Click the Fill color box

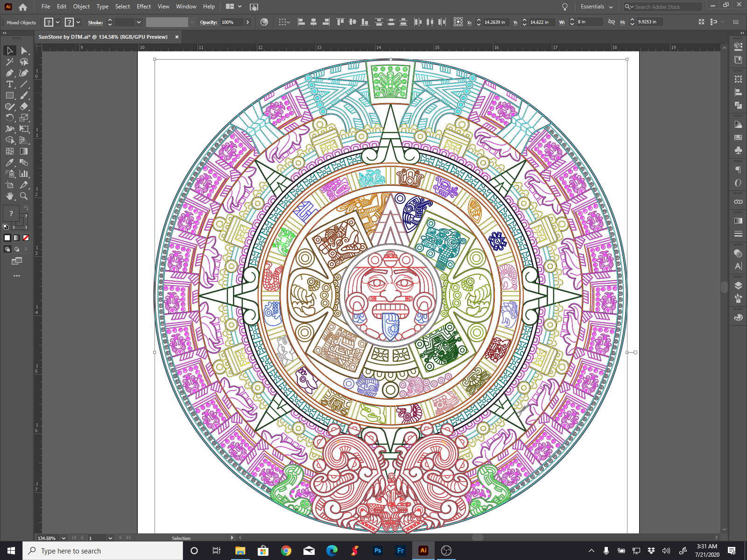tap(11, 213)
